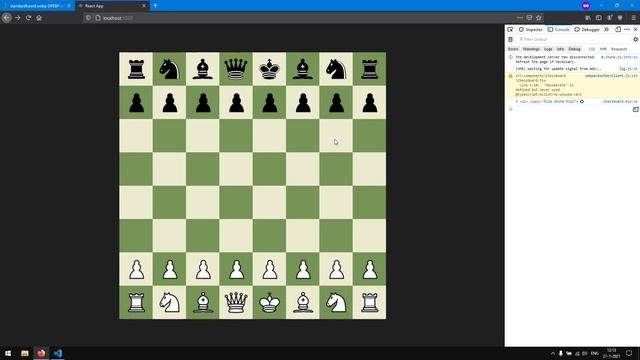Open the Firefox Home page icon
This screenshot has width=640, height=360.
tap(39, 18)
